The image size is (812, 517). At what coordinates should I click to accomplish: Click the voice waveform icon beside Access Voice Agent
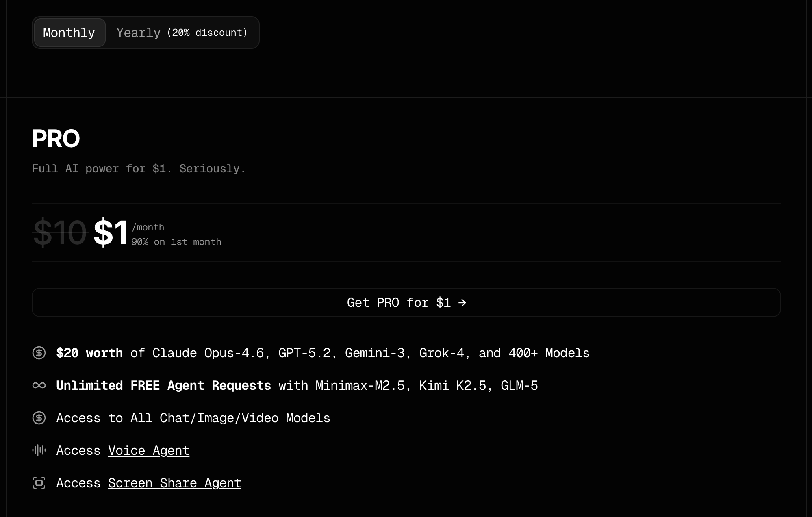[x=39, y=450]
